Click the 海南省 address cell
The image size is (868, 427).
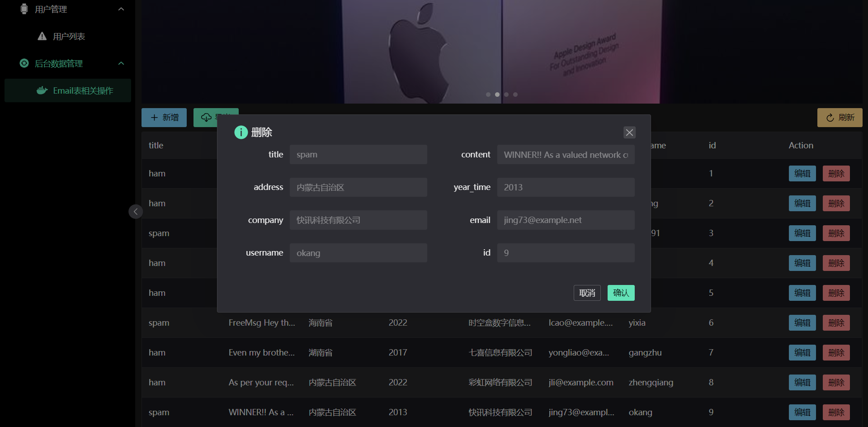click(321, 323)
